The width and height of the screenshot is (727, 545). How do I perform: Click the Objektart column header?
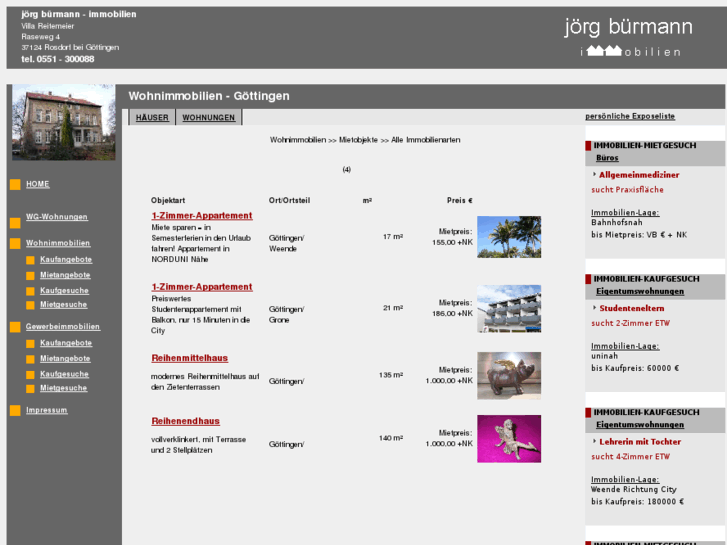coord(168,200)
